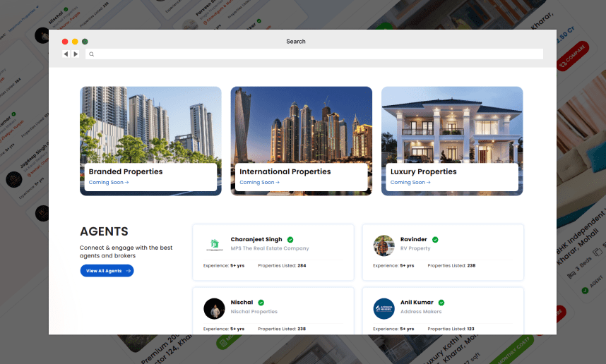This screenshot has width=606, height=364.
Task: Open Coming Soon link under International Properties
Action: pyautogui.click(x=259, y=183)
